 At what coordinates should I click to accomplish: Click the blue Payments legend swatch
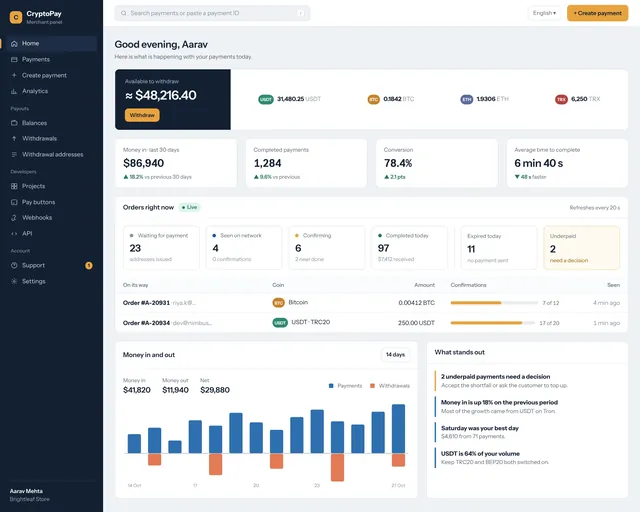click(x=331, y=386)
